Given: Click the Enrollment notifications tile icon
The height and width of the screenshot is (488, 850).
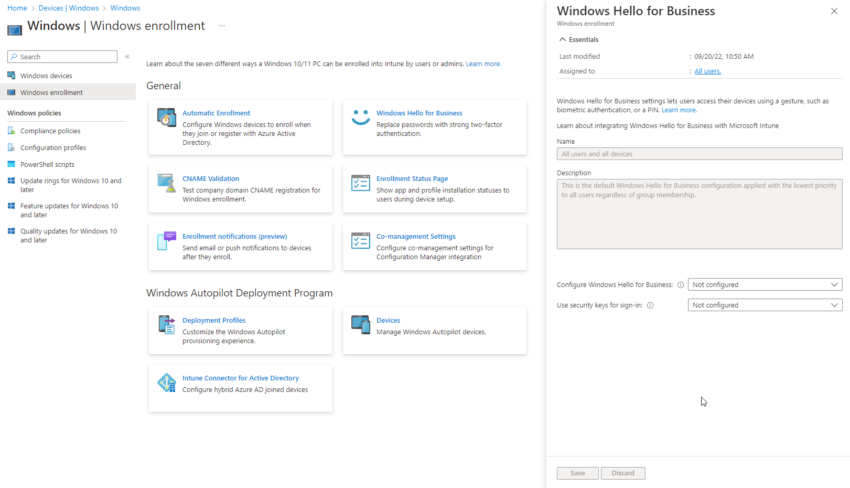Looking at the screenshot, I should [x=166, y=242].
